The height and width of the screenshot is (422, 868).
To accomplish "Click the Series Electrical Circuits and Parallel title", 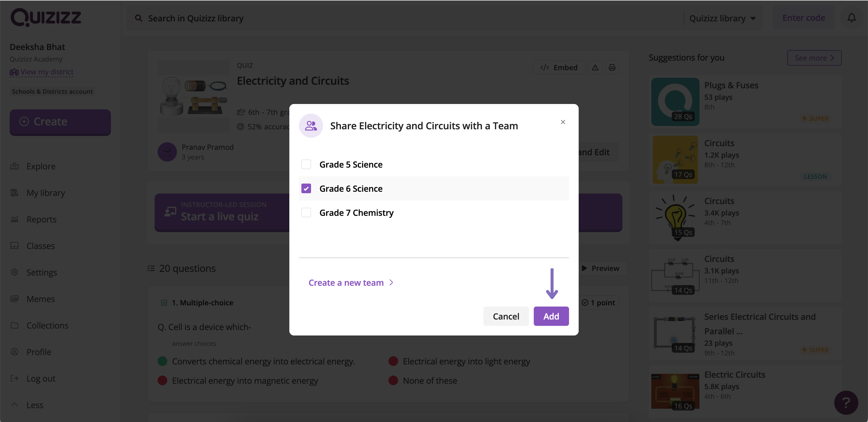I will (760, 324).
